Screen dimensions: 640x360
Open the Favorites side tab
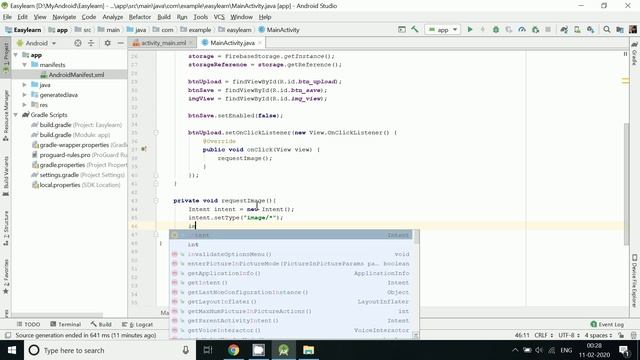pyautogui.click(x=6, y=277)
